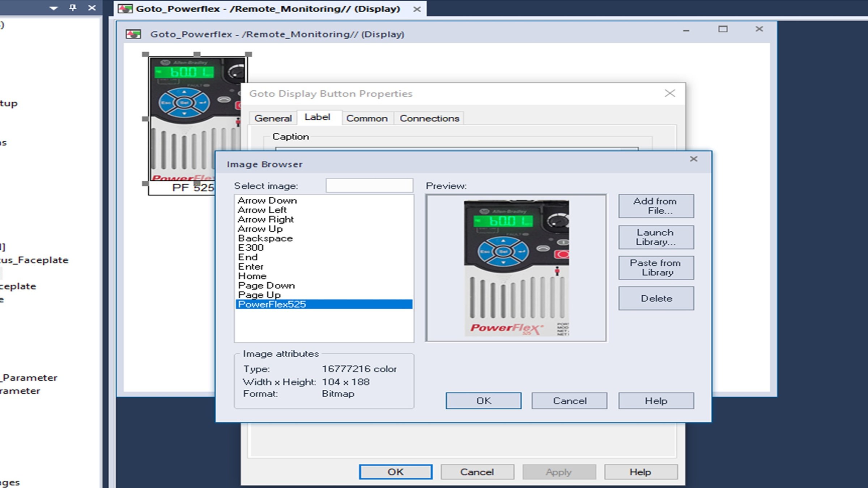Switch to the General tab
The height and width of the screenshot is (488, 868).
pos(273,118)
